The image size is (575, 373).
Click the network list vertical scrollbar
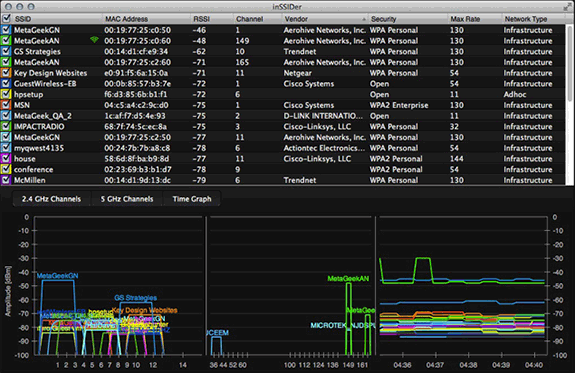coord(570,105)
